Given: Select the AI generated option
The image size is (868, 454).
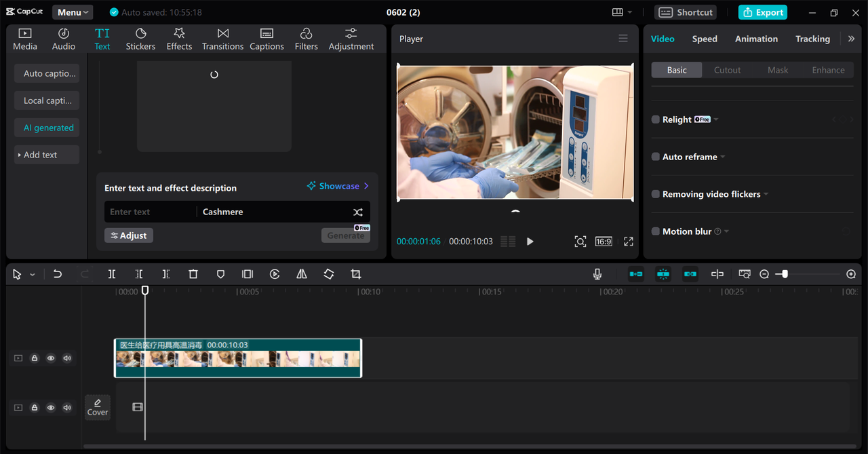Looking at the screenshot, I should coord(47,128).
